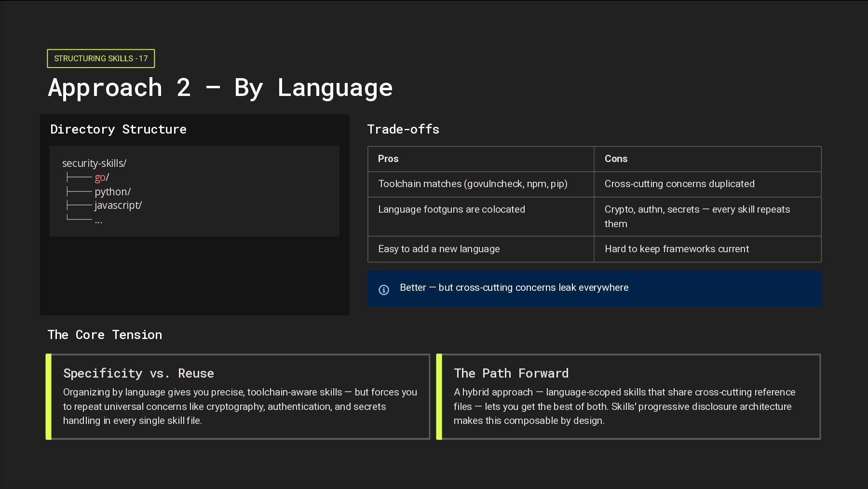Image resolution: width=868 pixels, height=489 pixels.
Task: Click the Approach 2 — By Language title
Action: point(220,88)
